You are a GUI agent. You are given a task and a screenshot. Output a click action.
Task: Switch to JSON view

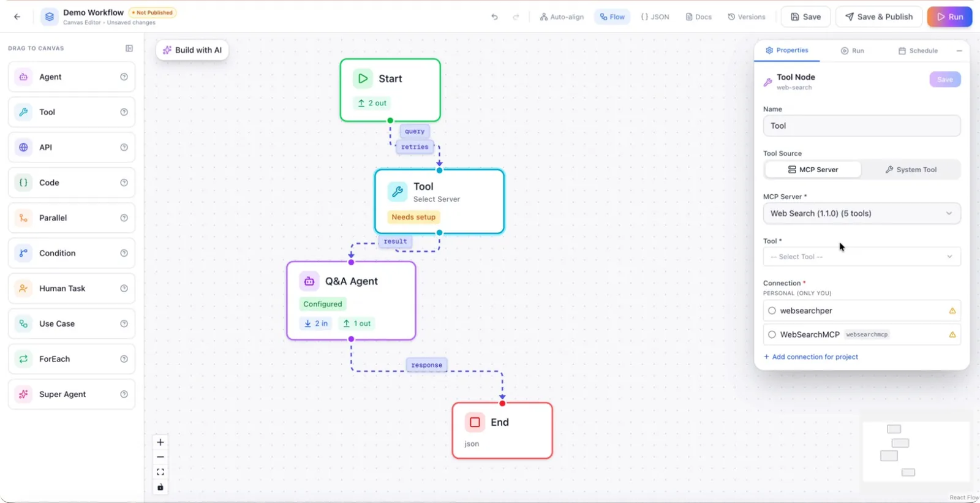pos(655,17)
